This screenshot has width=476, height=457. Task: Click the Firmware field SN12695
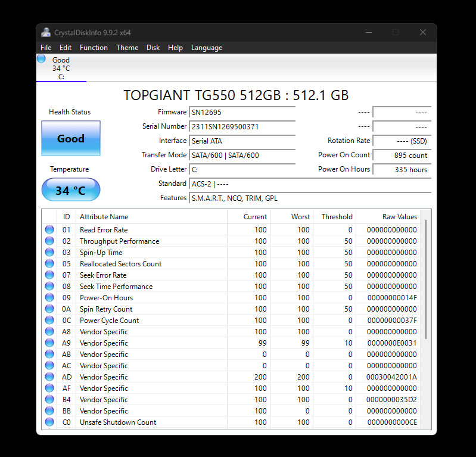coord(242,113)
